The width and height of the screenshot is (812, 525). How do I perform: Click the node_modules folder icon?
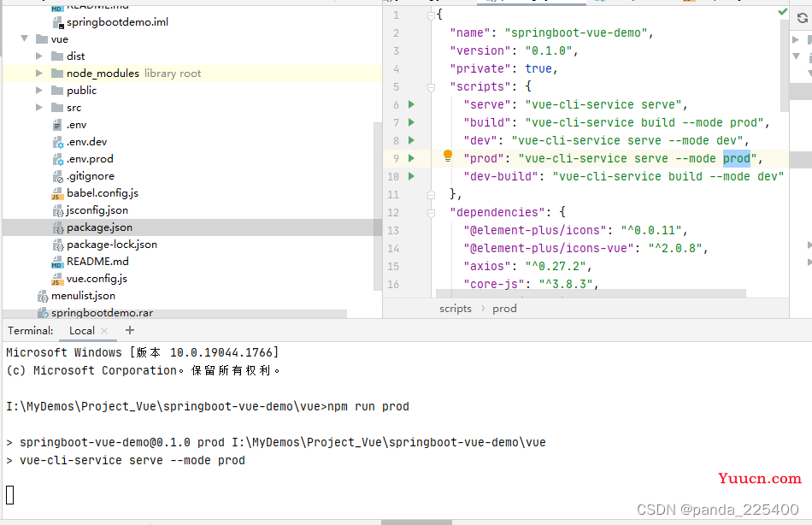click(57, 73)
